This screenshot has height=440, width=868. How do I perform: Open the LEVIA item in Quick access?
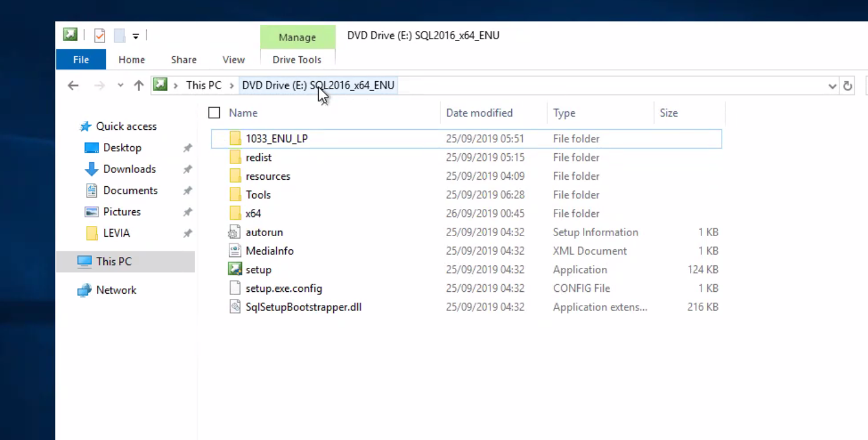(x=116, y=233)
